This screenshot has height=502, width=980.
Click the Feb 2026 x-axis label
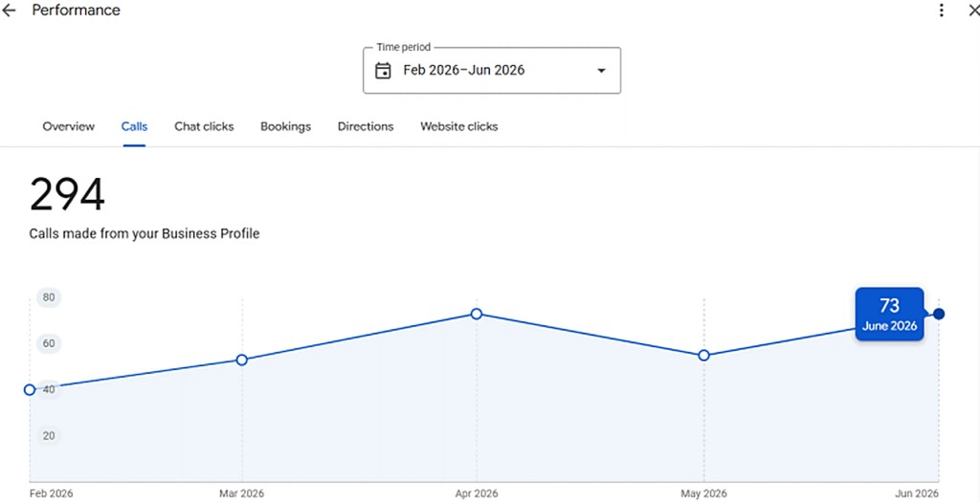click(x=52, y=493)
